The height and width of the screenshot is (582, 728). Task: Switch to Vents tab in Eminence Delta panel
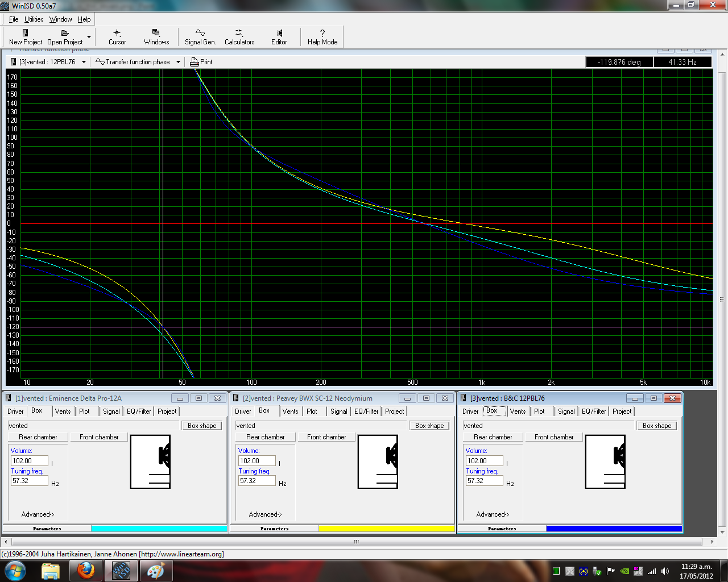(63, 411)
